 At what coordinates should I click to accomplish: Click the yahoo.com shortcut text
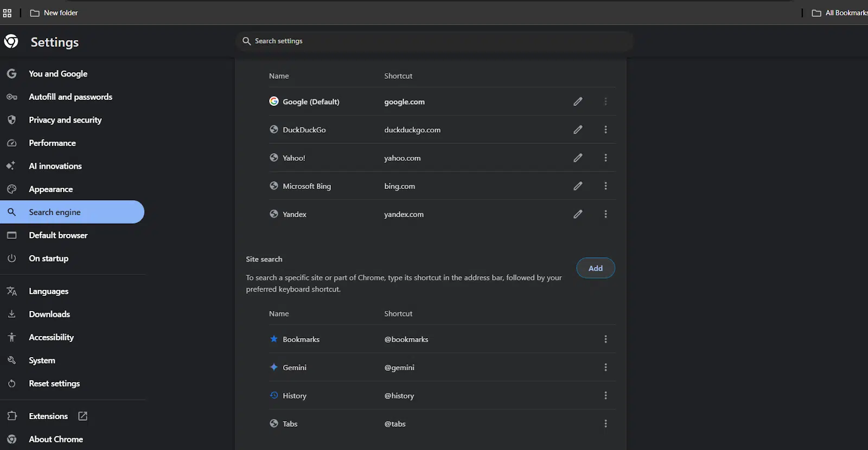click(x=402, y=159)
